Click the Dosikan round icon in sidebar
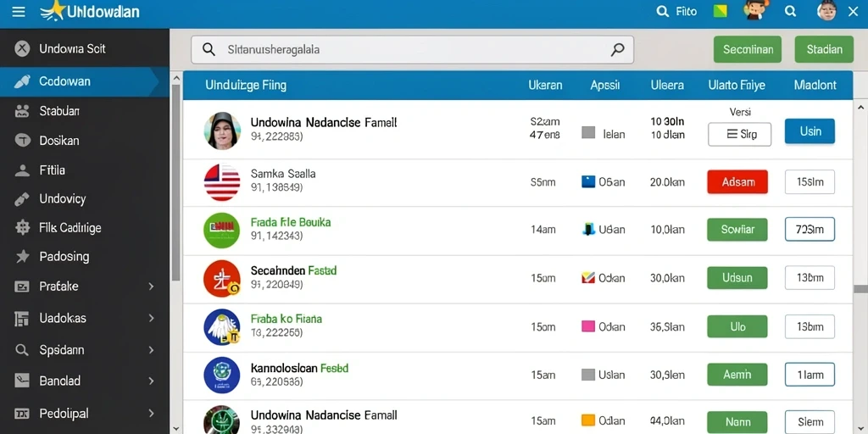868x434 pixels. tap(22, 141)
